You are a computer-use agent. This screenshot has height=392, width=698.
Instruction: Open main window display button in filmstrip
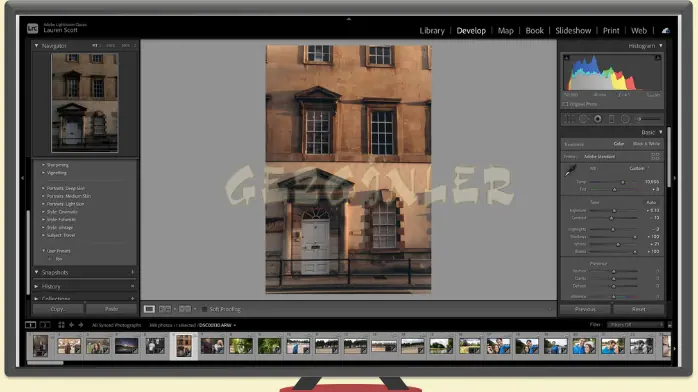30,325
